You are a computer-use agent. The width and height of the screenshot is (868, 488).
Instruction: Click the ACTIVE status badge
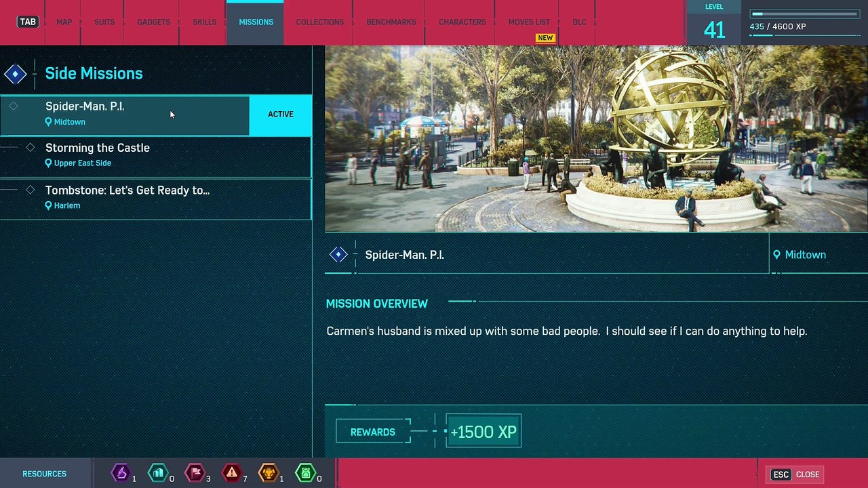point(281,115)
